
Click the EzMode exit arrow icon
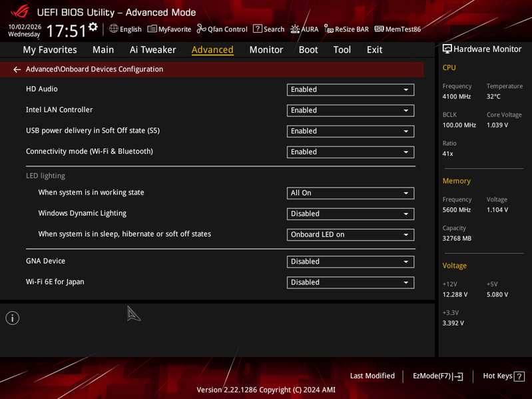(x=458, y=376)
